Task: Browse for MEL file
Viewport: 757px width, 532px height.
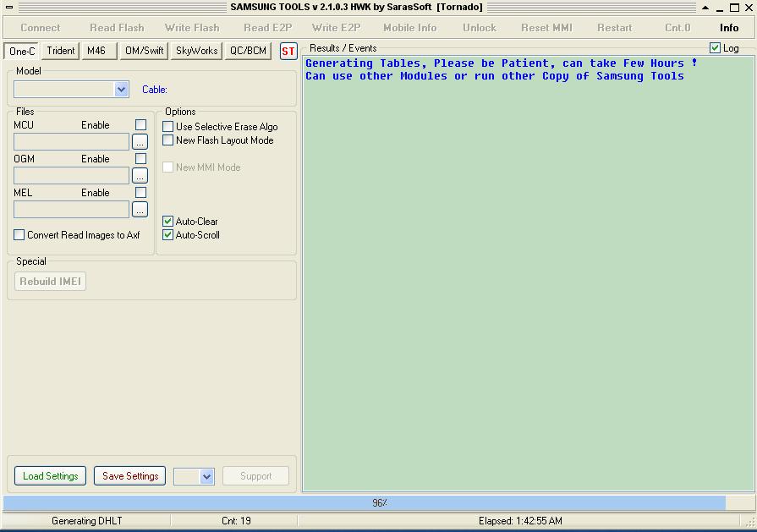Action: (x=140, y=210)
